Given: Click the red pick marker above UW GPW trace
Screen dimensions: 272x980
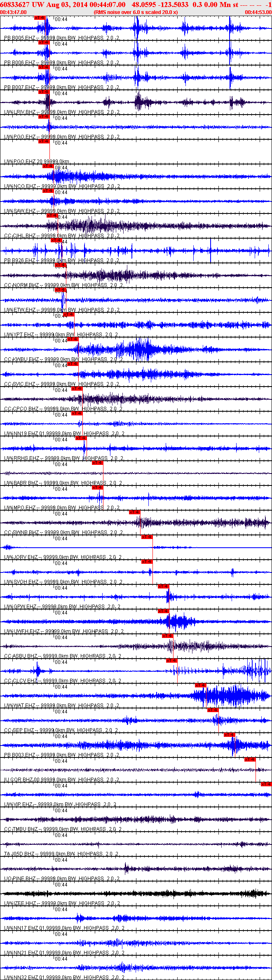Looking at the screenshot, I should pyautogui.click(x=164, y=586).
